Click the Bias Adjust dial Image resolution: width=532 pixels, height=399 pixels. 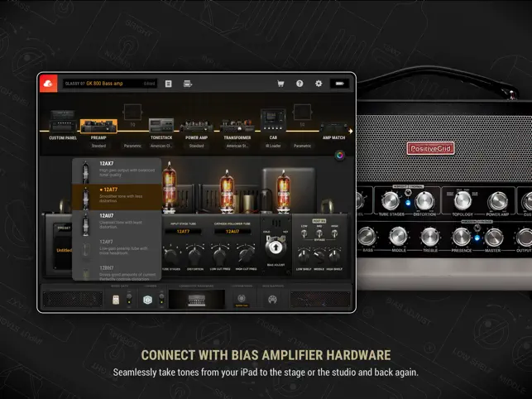point(276,248)
